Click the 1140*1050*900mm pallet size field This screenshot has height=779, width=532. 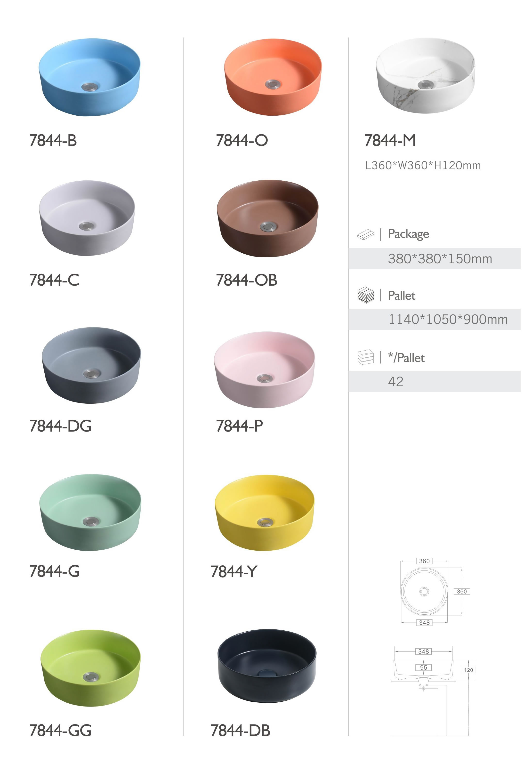coord(435,320)
